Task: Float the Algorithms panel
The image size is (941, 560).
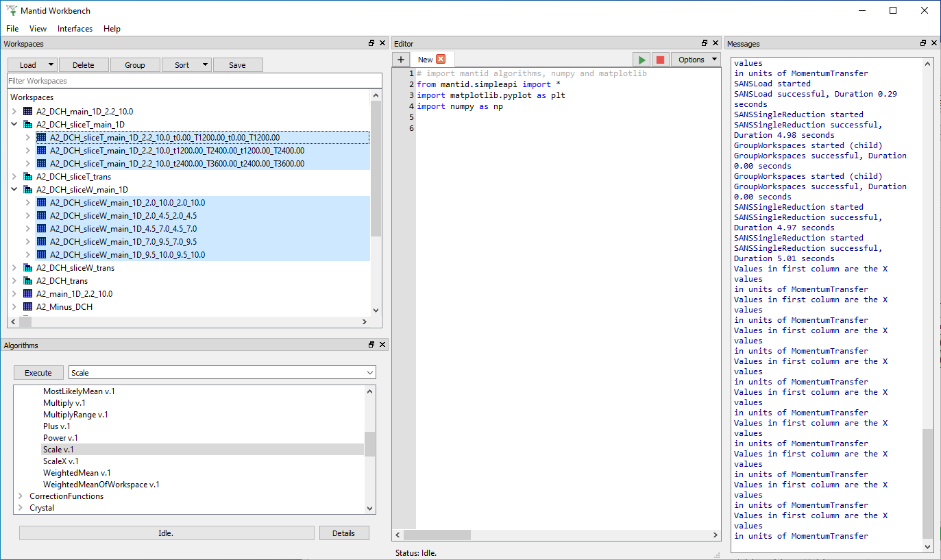Action: coord(372,345)
